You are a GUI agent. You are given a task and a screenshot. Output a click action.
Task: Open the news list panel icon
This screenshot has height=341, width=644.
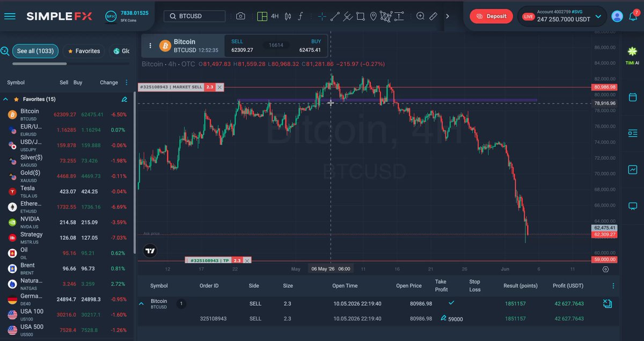[633, 133]
